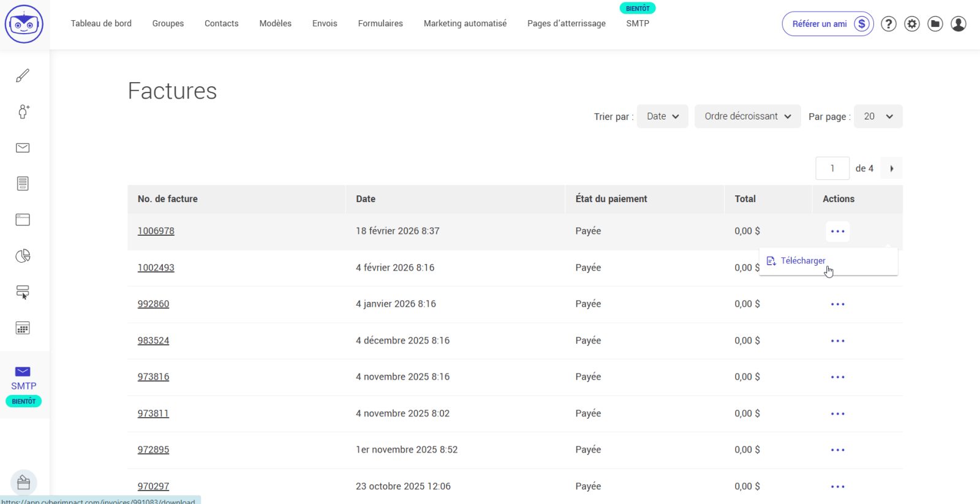Open the Marketing automatisé menu

[x=465, y=23]
